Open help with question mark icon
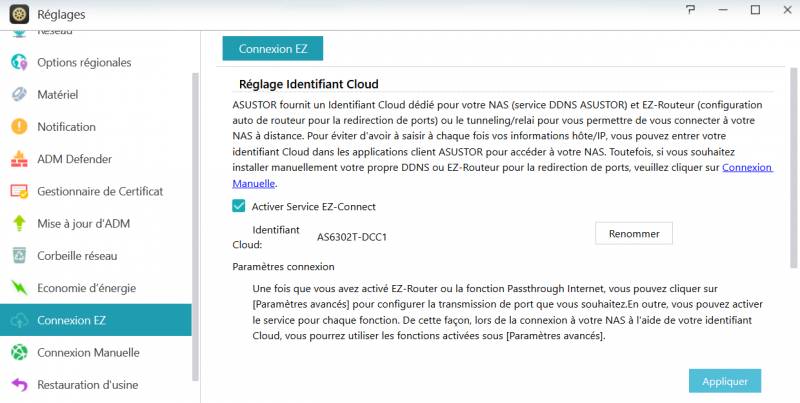The image size is (800, 403). click(x=691, y=9)
